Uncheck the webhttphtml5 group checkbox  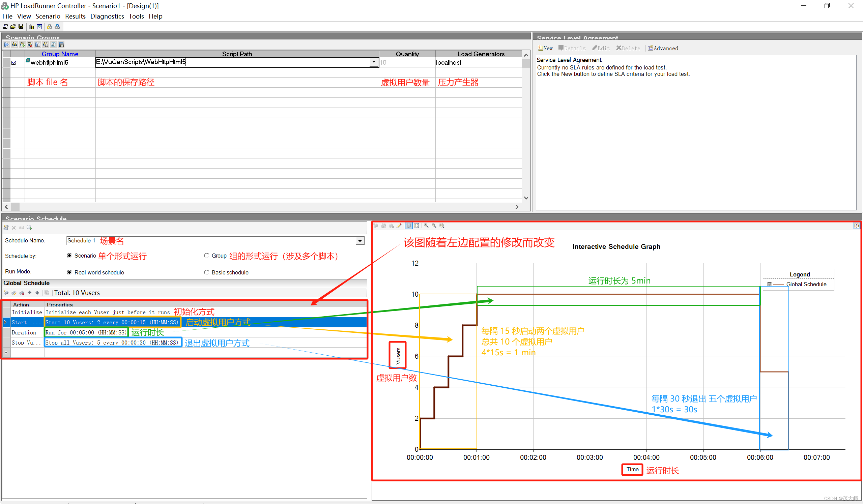pos(14,62)
